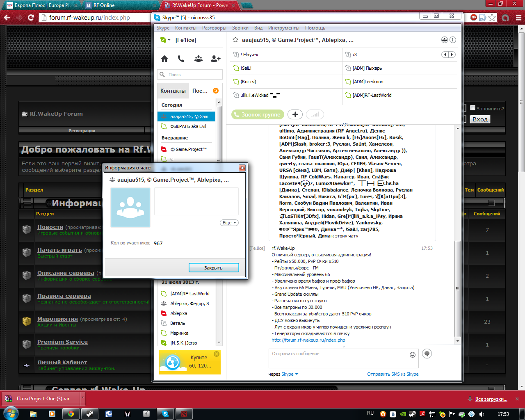This screenshot has height=420, width=525.
Task: Open the Помощь menu
Action: [315, 28]
